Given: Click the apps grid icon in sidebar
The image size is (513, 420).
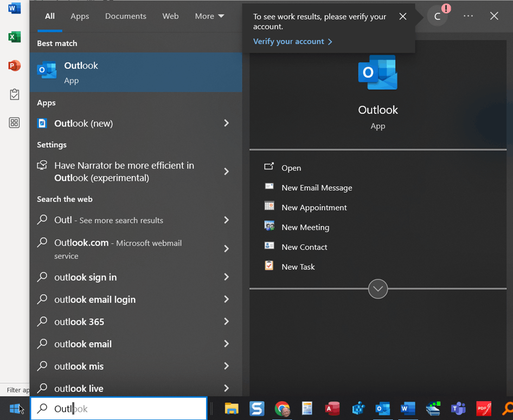Looking at the screenshot, I should [14, 123].
